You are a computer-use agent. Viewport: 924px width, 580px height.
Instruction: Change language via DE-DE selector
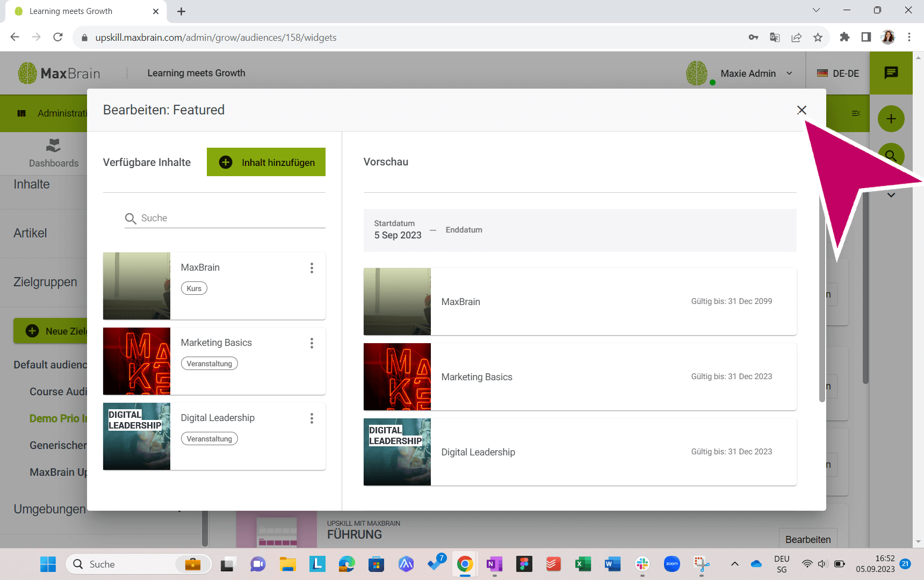(838, 74)
